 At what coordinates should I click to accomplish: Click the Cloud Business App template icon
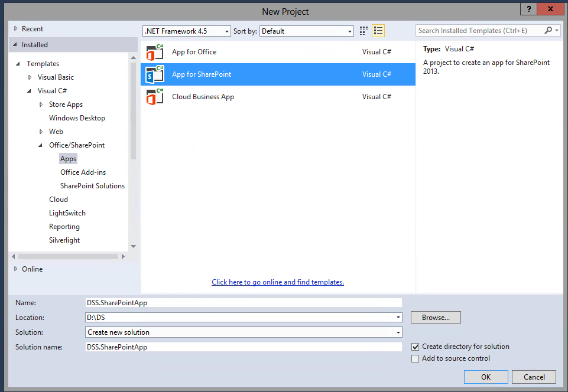click(x=155, y=97)
